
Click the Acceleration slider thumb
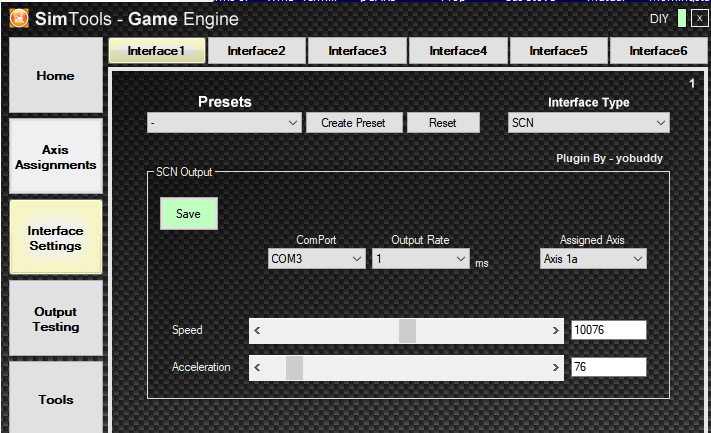[x=294, y=368]
